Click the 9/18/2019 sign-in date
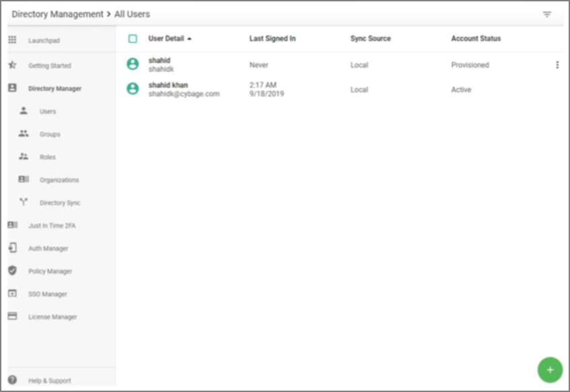This screenshot has height=392, width=570. (266, 94)
